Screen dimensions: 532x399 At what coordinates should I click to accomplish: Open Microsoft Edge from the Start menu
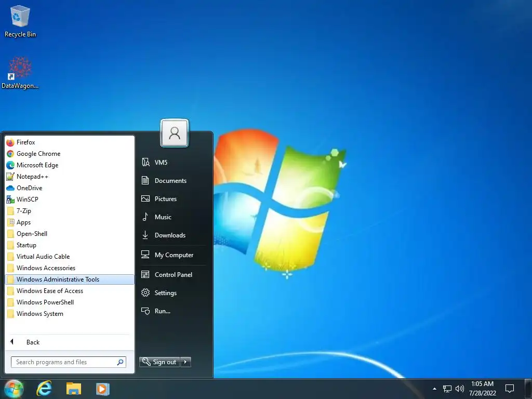[70, 165]
